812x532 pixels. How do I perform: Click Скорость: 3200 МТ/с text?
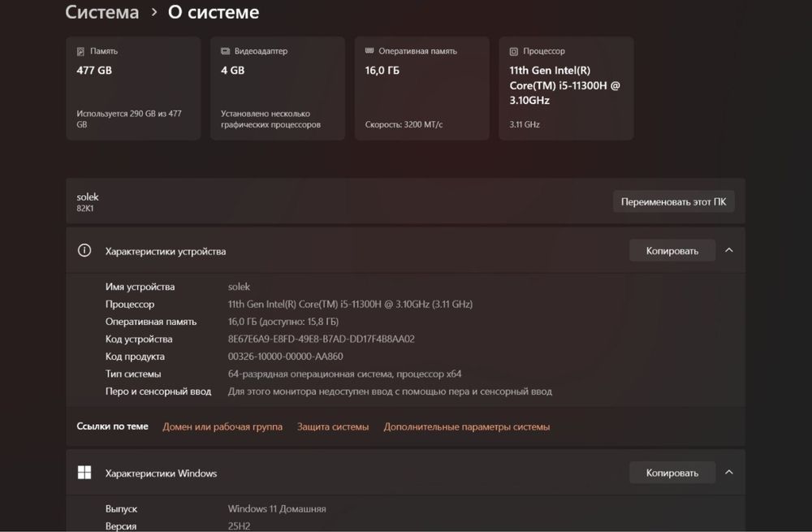coord(404,124)
